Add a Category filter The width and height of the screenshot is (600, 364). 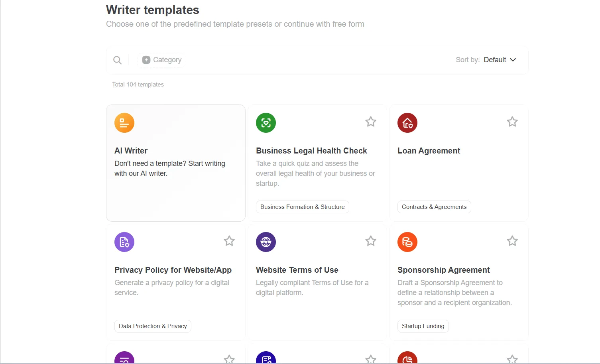[162, 60]
